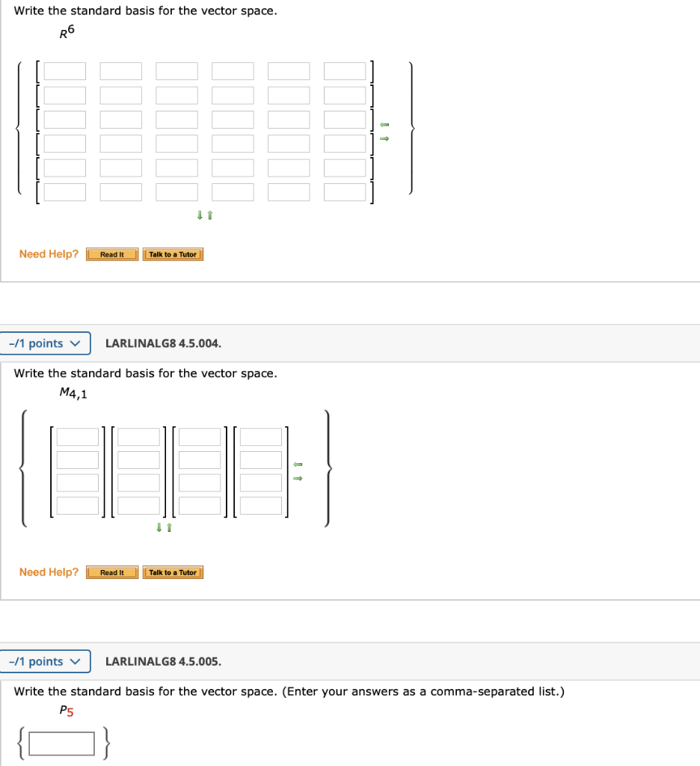Select first row, sixth column cell of R6 matrix
Viewport: 700px width, 766px height.
(x=345, y=71)
